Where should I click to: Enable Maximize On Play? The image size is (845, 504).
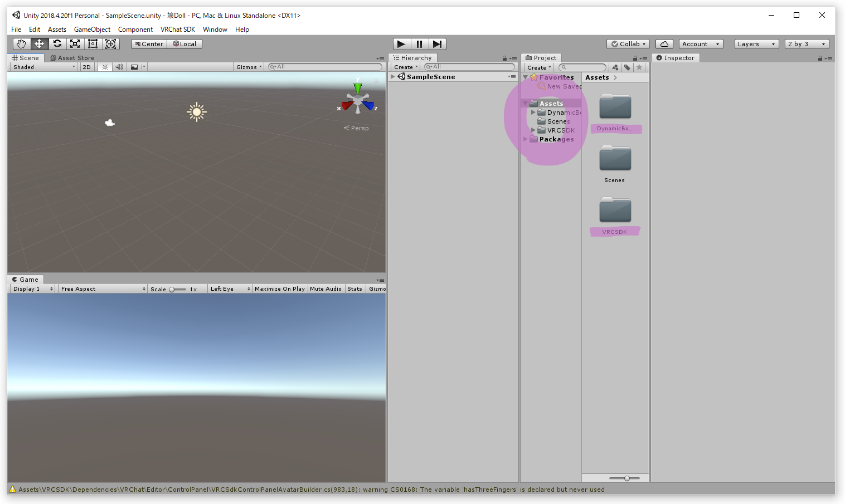coord(280,289)
